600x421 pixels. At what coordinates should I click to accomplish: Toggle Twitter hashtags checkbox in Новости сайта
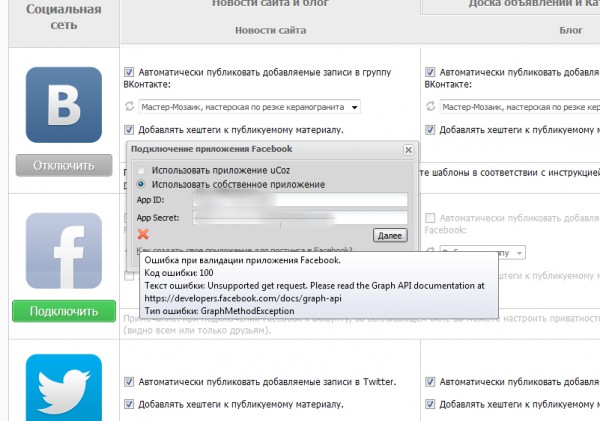pos(129,404)
